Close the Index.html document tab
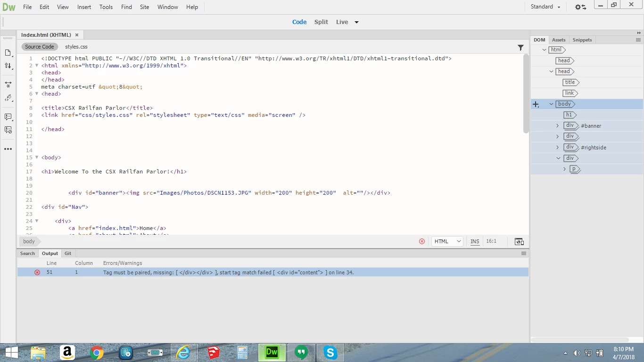The image size is (644, 362). [x=77, y=35]
